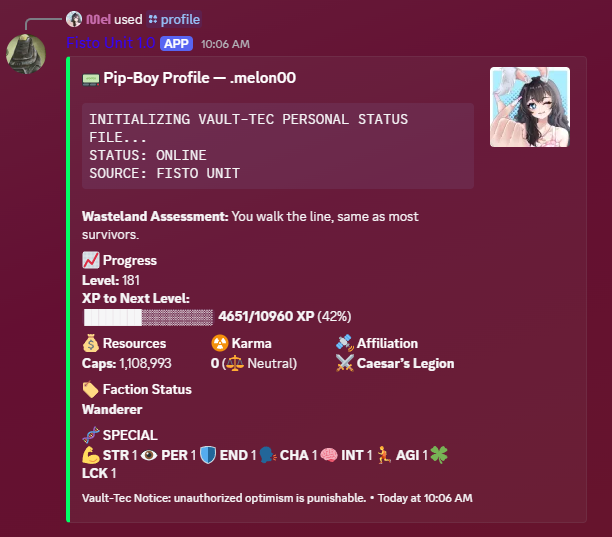Open the anime girl profile thumbnail
Screen dimensions: 612x537
click(530, 107)
